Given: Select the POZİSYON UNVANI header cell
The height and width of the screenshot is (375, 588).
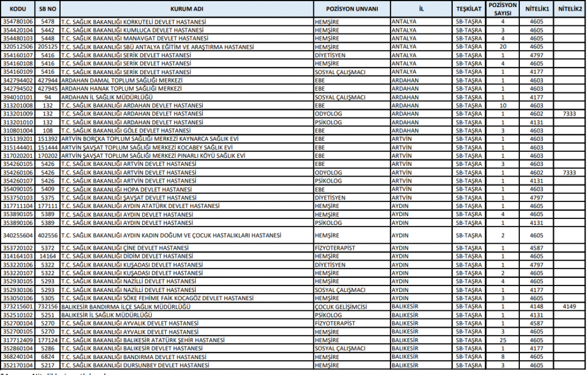Looking at the screenshot, I should [352, 9].
